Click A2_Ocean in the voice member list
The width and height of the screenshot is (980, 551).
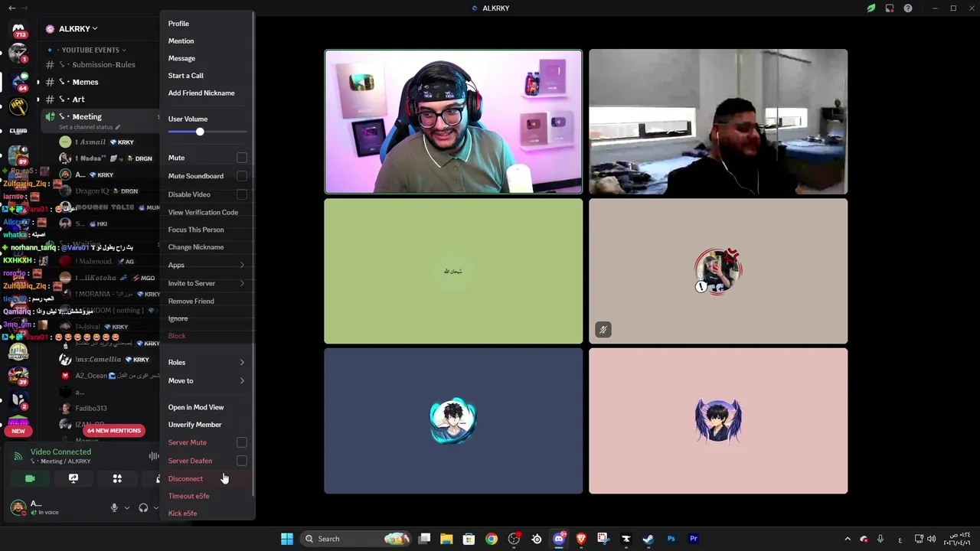107,376
